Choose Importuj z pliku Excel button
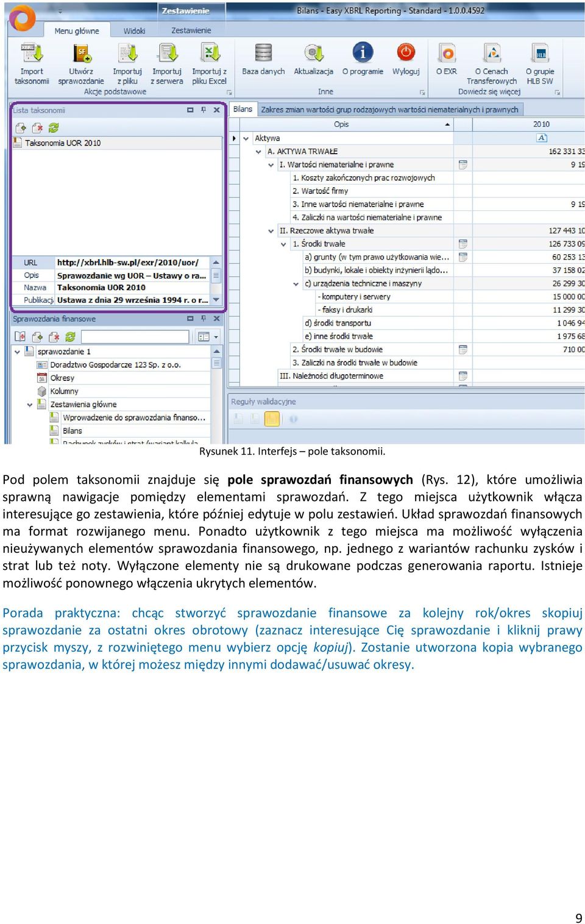The width and height of the screenshot is (585, 924). pos(210,63)
